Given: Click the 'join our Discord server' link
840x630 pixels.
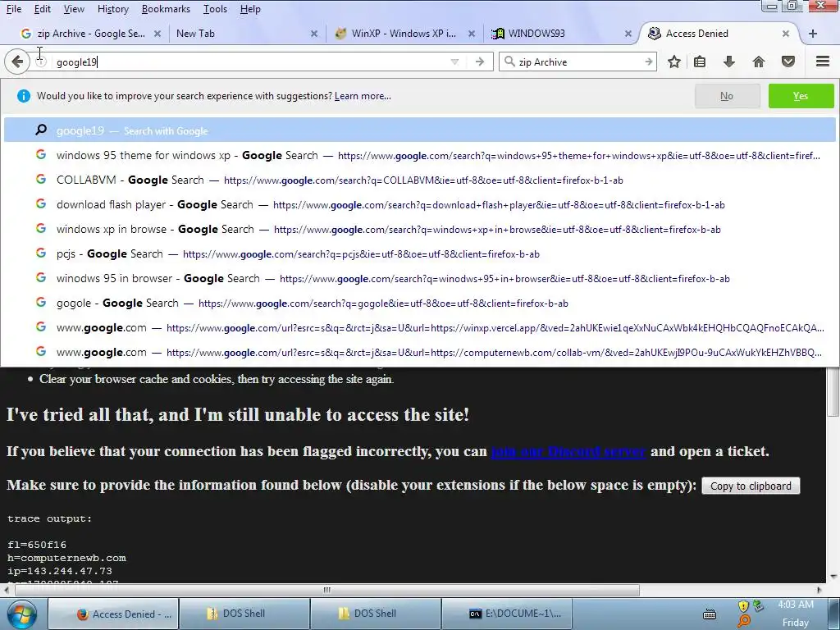Looking at the screenshot, I should point(568,451).
